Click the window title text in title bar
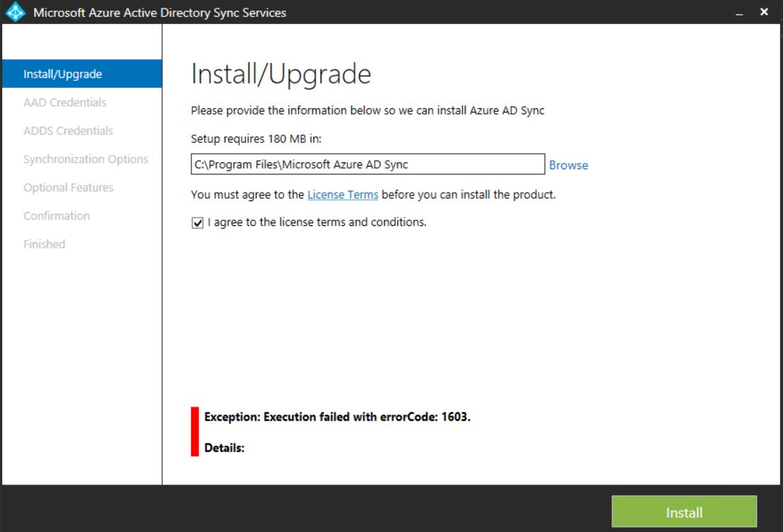 (160, 13)
